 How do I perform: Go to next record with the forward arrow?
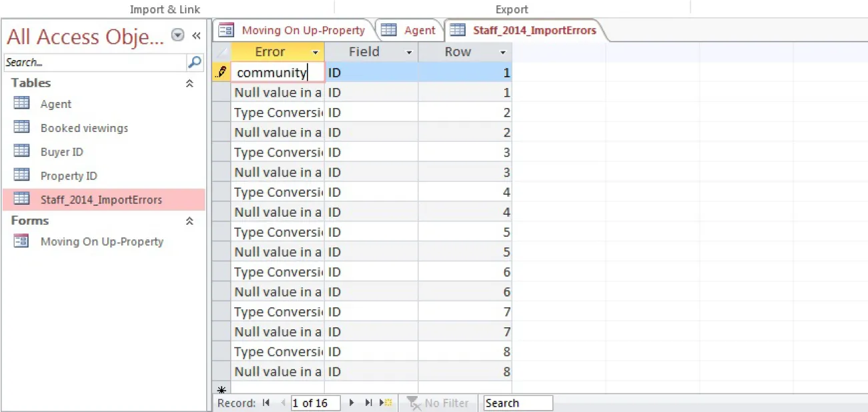[x=352, y=403]
